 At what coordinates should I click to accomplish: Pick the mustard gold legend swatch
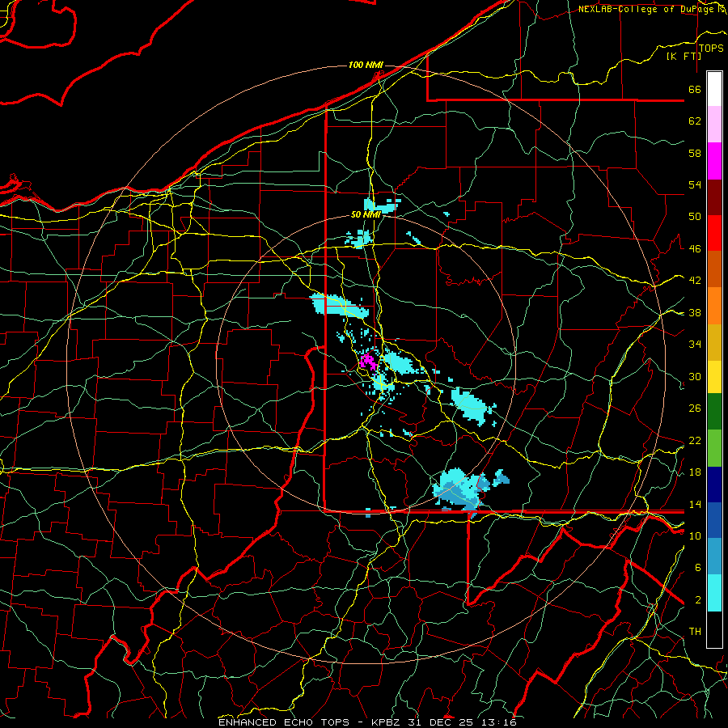(x=714, y=342)
